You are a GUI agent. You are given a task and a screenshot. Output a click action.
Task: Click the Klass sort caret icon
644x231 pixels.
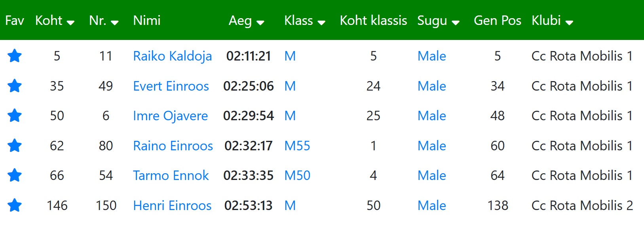pos(321,23)
